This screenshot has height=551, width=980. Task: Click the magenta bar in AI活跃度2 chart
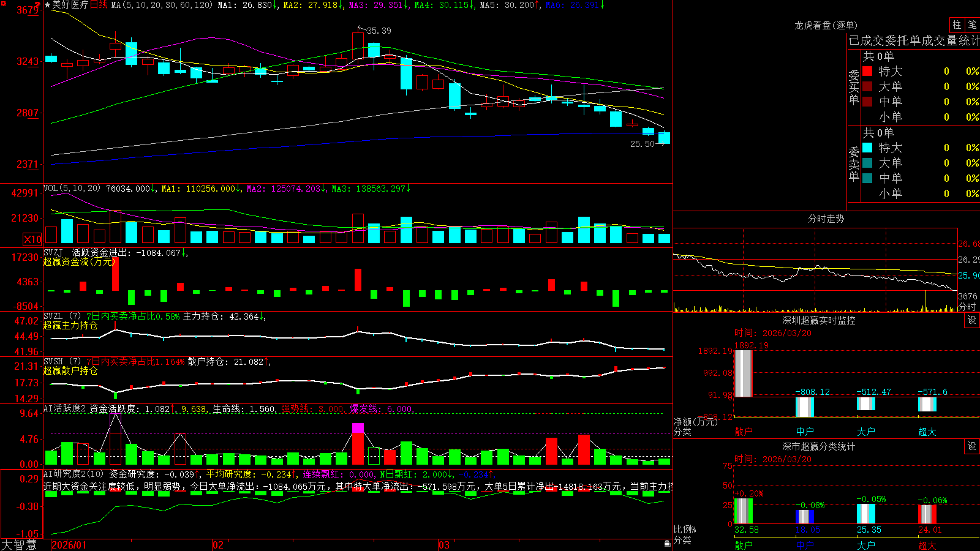(358, 428)
